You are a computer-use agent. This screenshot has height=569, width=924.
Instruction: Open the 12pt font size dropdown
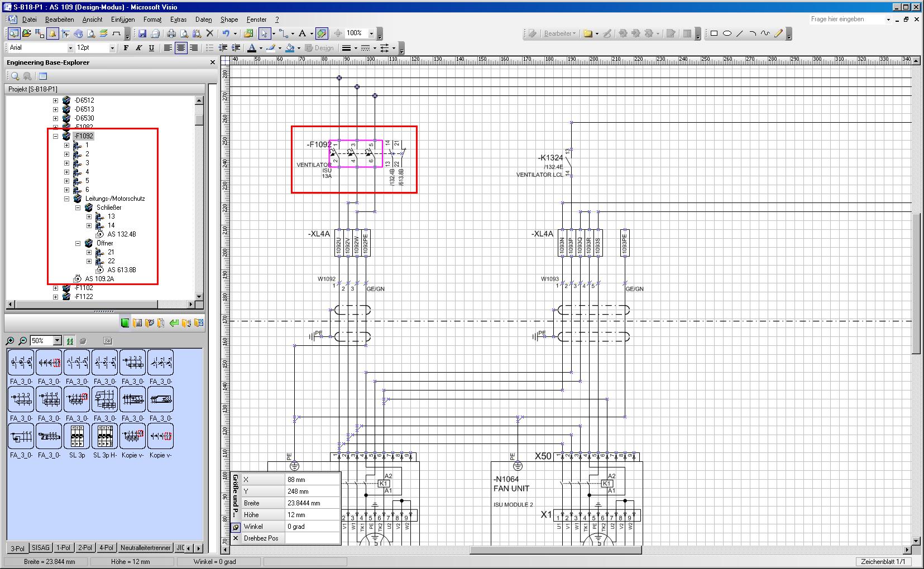tap(112, 48)
